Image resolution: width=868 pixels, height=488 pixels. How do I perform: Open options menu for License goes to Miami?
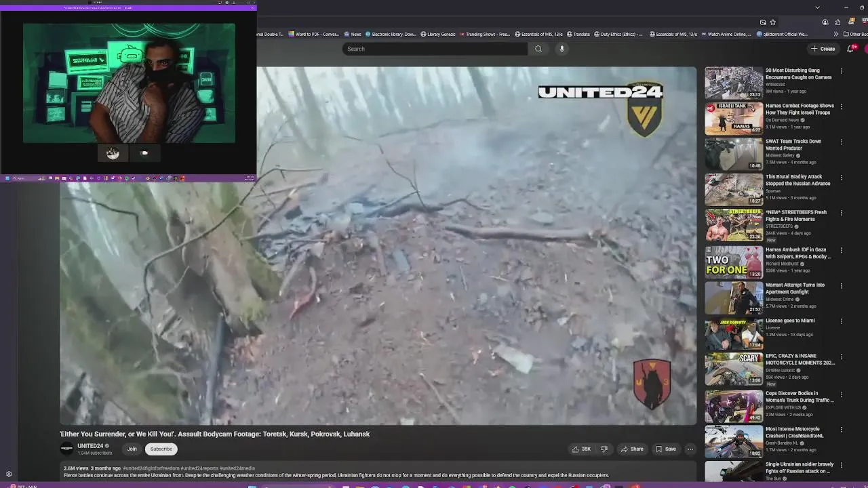(842, 321)
